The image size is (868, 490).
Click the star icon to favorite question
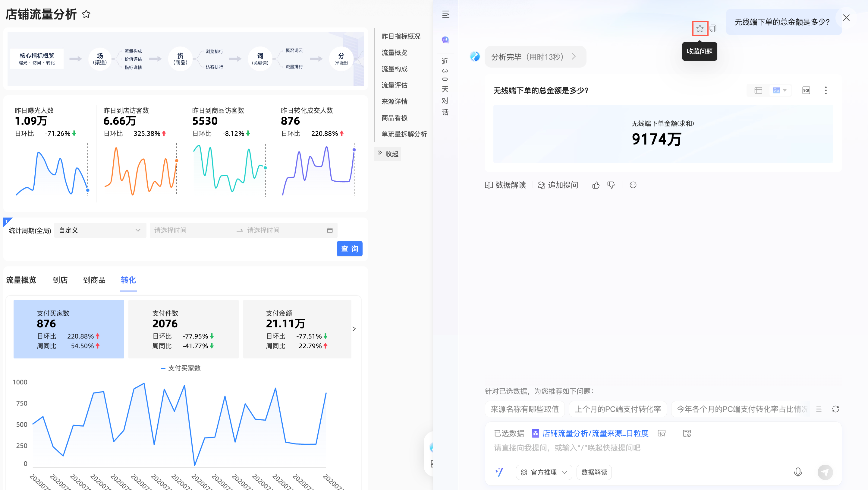(700, 28)
